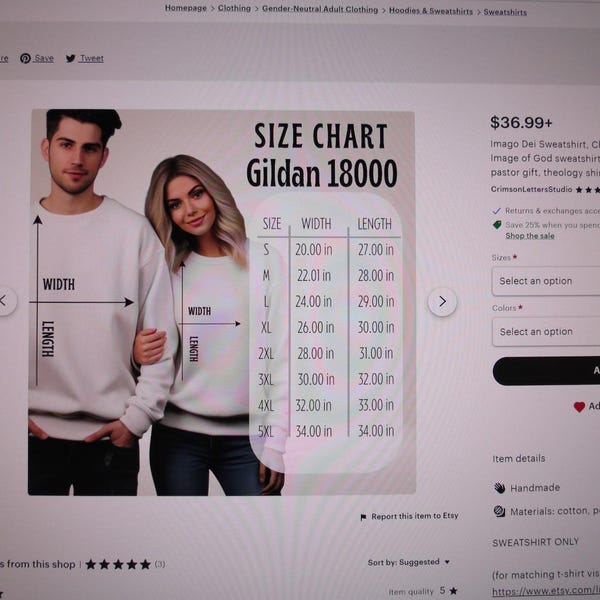Click the Shop the sale link
The image size is (600, 600).
[530, 236]
